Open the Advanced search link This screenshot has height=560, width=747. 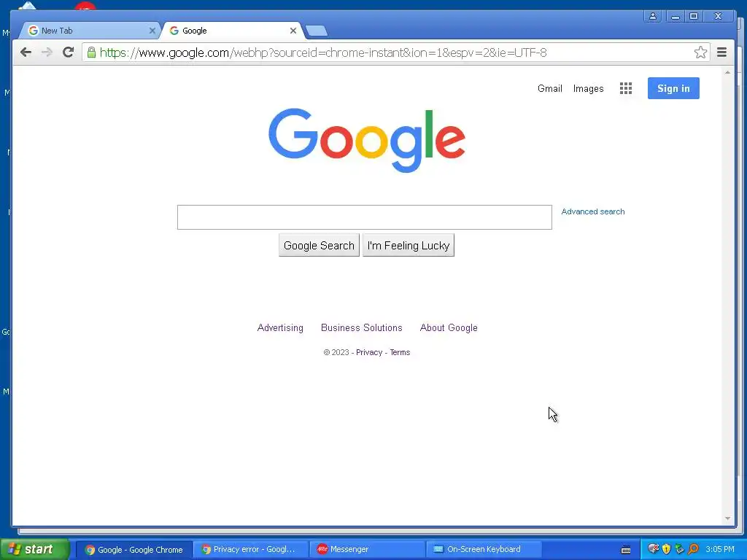(592, 211)
